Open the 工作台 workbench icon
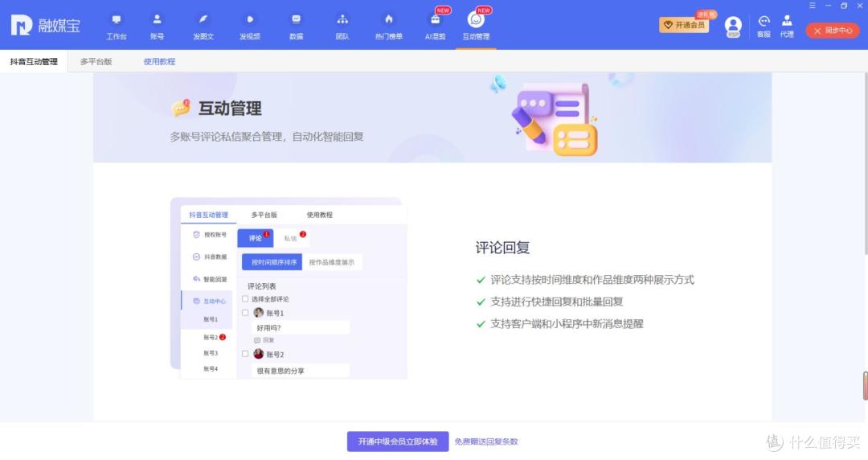 click(x=117, y=27)
